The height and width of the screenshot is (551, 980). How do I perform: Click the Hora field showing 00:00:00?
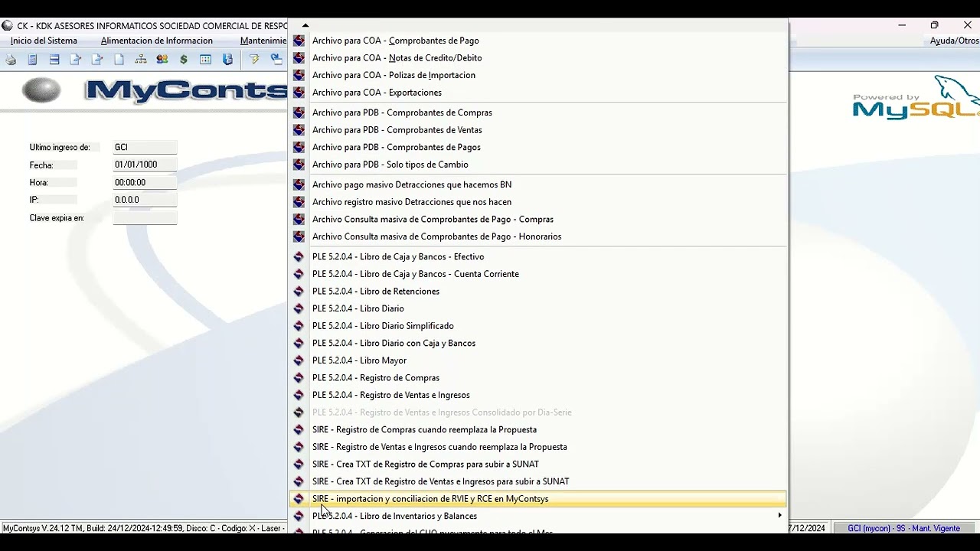(x=145, y=183)
